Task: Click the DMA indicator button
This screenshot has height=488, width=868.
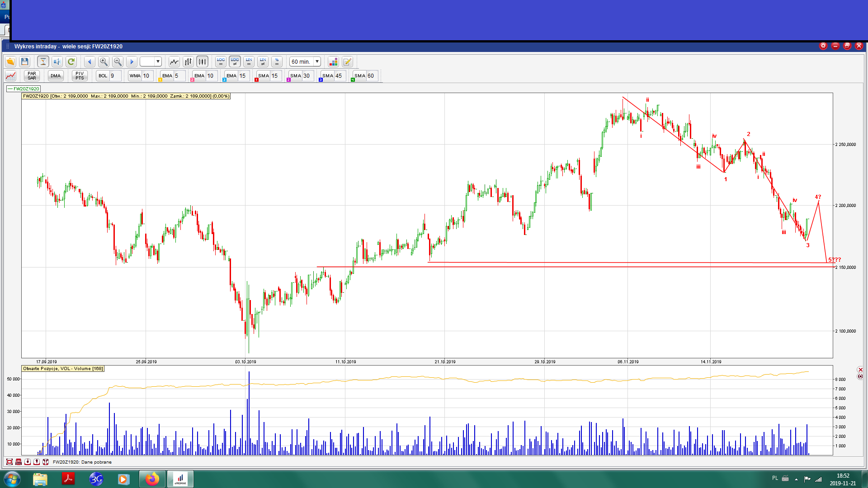Action: pos(56,76)
